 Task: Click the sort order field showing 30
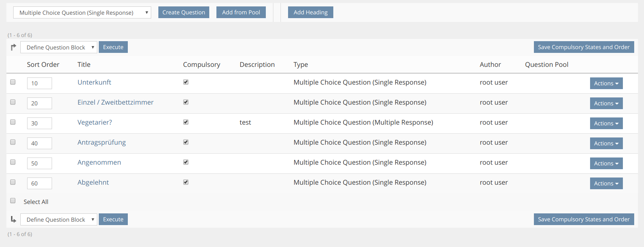pos(39,123)
